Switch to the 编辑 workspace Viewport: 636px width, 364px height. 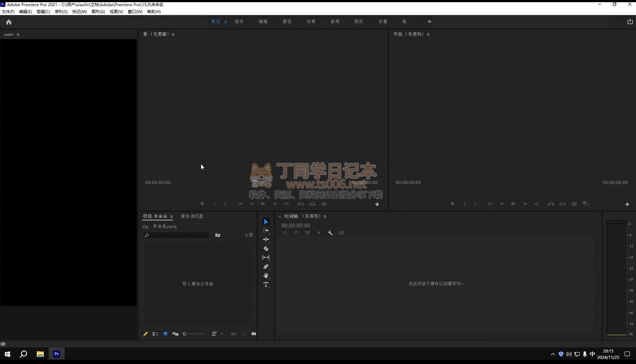263,22
